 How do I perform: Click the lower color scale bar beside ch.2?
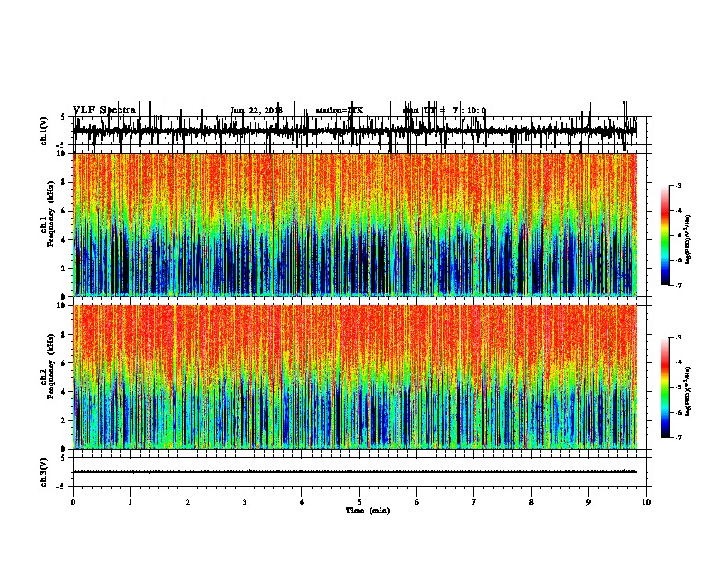tap(665, 387)
